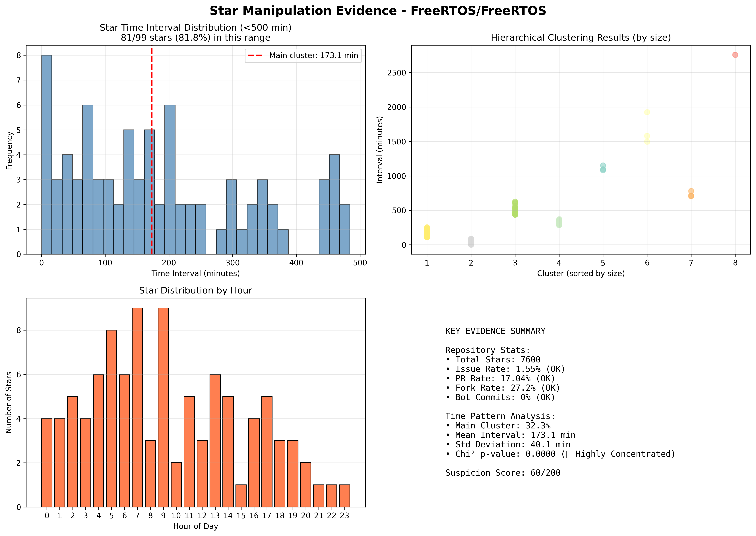The height and width of the screenshot is (536, 756).
Task: Click the hour 7 bar in hourly chart
Action: (137, 407)
